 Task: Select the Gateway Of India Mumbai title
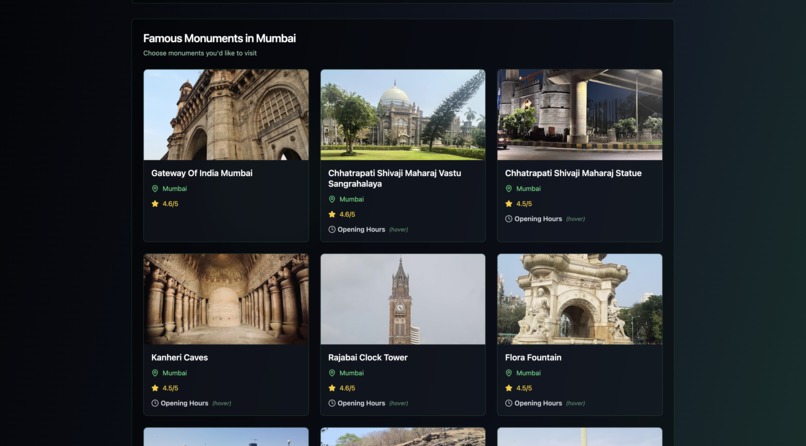point(202,173)
